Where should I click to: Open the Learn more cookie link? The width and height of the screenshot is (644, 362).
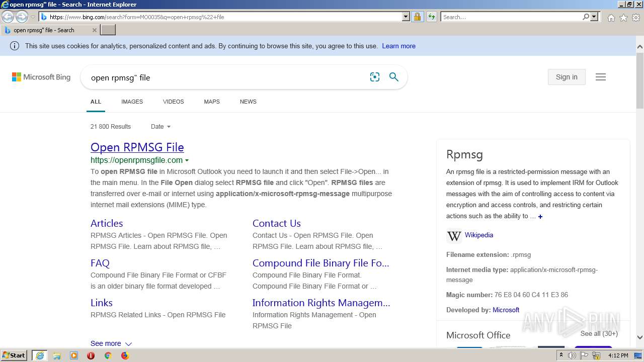tap(398, 46)
